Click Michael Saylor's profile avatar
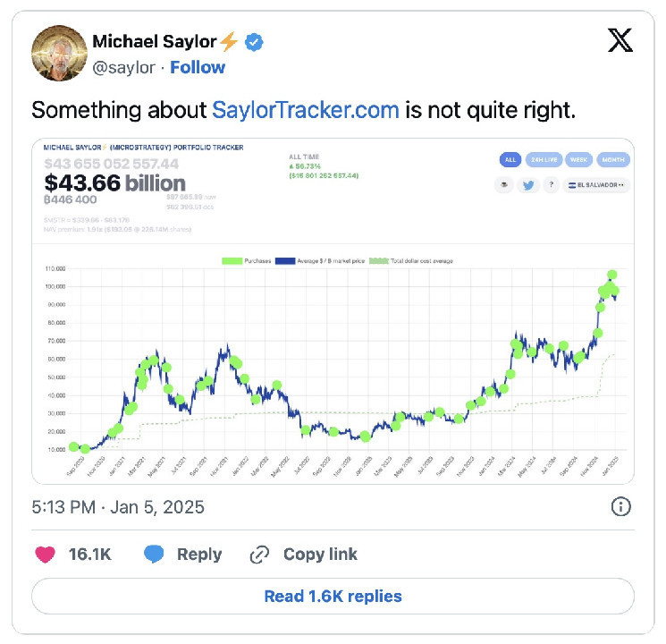Screen dimensions: 666x644 click(58, 53)
